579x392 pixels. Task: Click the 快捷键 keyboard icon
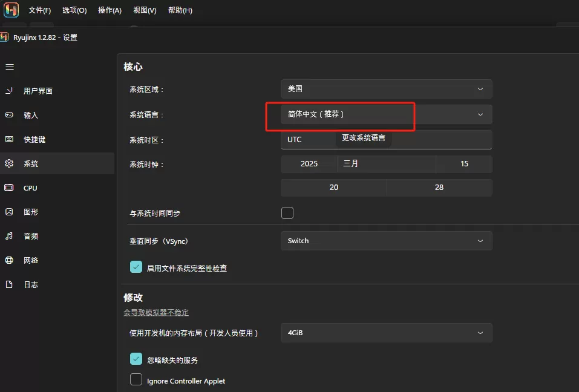tap(9, 139)
